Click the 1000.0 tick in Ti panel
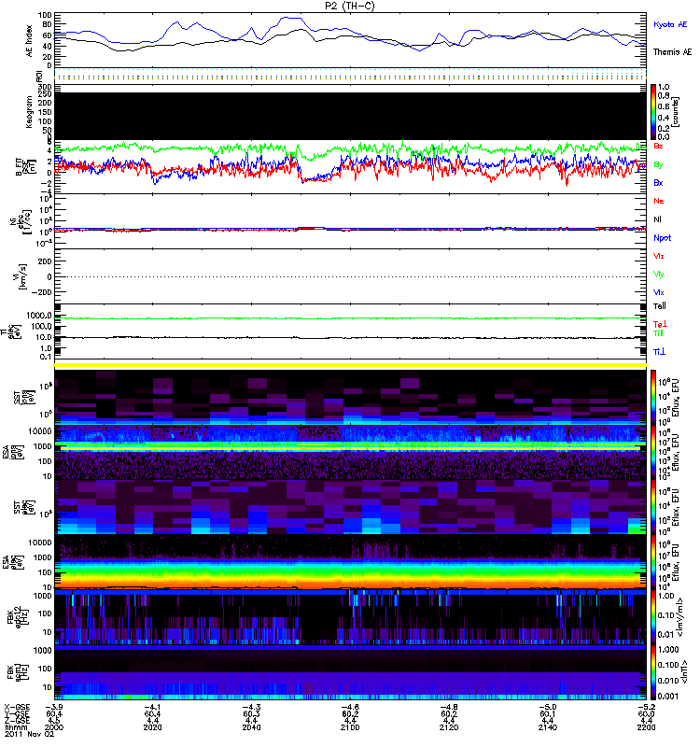This screenshot has width=700, height=747. [39, 316]
